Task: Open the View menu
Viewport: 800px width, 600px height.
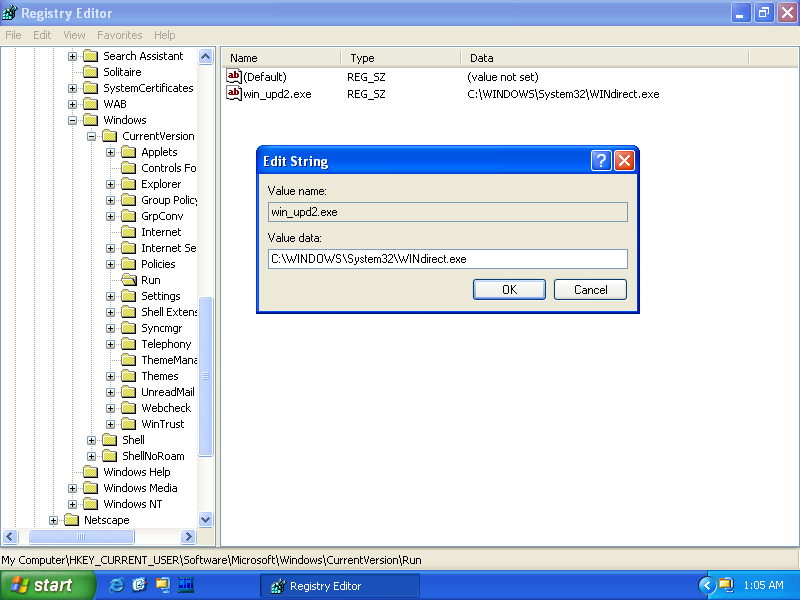Action: 74,35
